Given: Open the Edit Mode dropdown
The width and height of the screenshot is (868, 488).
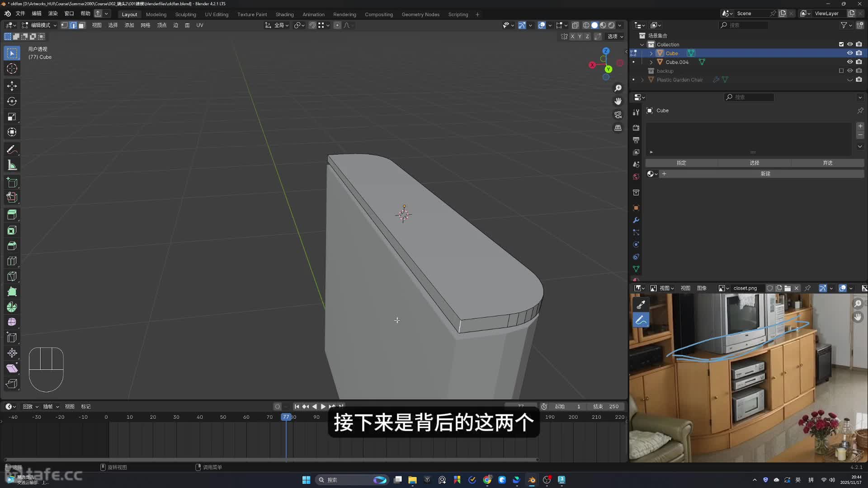Looking at the screenshot, I should [40, 25].
